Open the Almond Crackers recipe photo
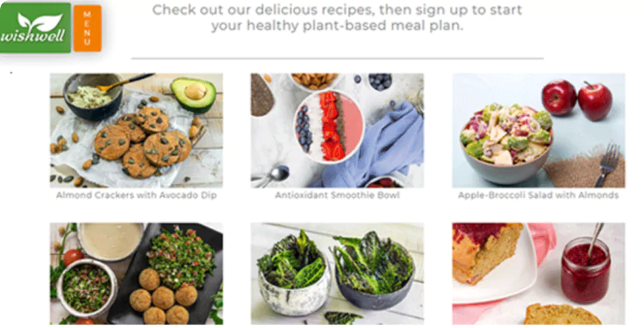644x328 pixels. pyautogui.click(x=136, y=130)
